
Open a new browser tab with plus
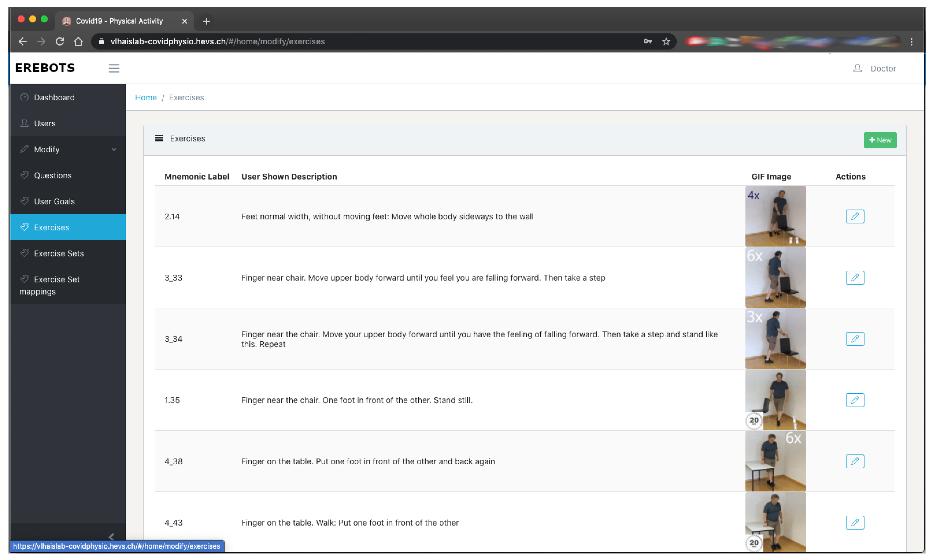206,21
